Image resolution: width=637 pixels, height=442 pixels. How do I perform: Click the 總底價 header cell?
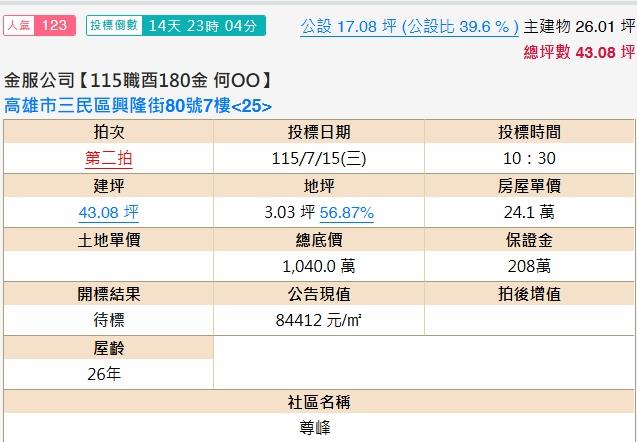coord(319,240)
